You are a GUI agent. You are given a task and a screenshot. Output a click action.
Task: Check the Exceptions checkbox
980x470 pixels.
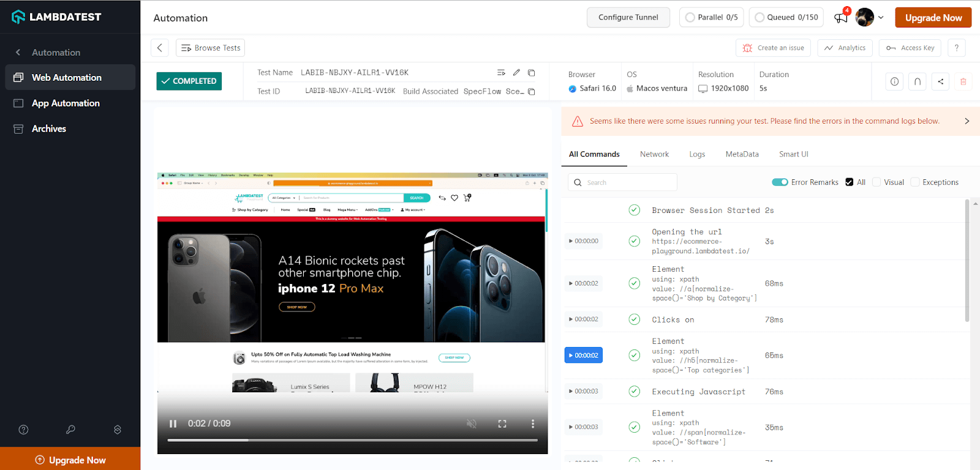[x=915, y=182]
